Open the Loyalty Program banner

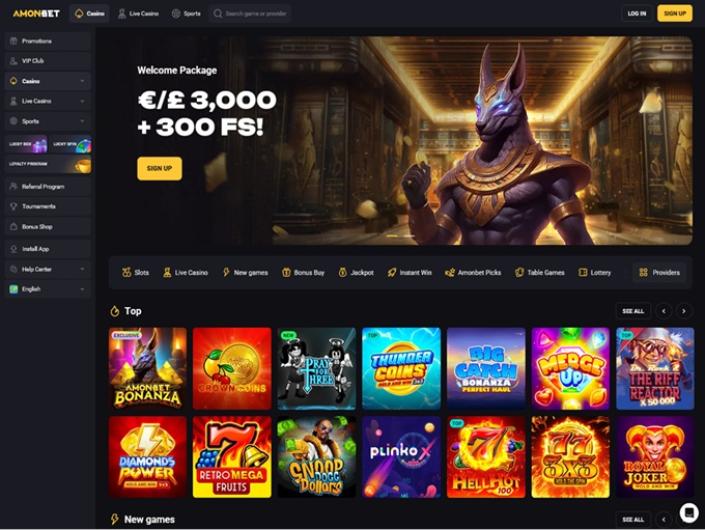[48, 165]
